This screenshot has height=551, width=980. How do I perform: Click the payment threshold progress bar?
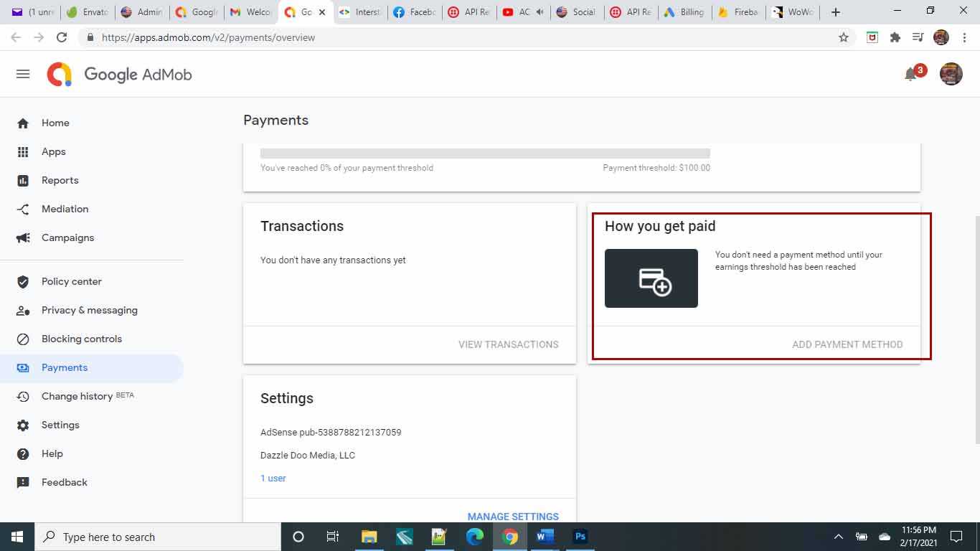(485, 154)
